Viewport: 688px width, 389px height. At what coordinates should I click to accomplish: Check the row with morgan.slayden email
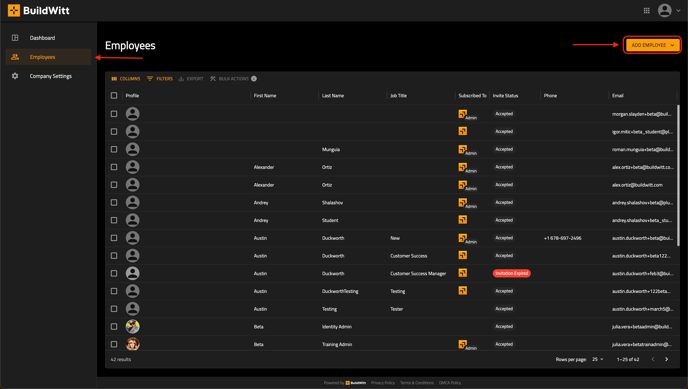(x=114, y=114)
